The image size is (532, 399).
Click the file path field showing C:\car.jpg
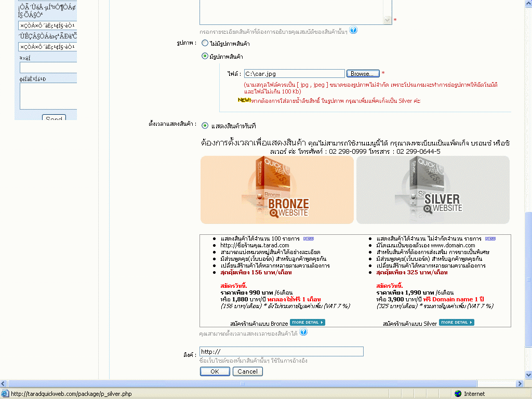tap(294, 74)
